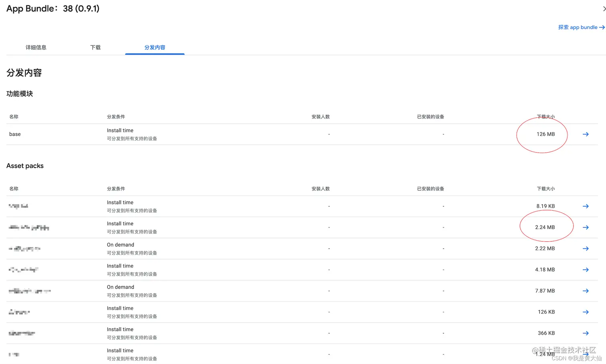This screenshot has height=364, width=606.
Task: Click the 8.19 KB size value
Action: point(545,206)
